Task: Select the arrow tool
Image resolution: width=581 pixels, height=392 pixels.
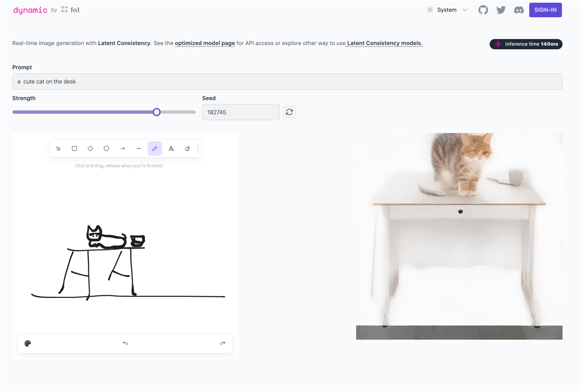Action: (123, 149)
